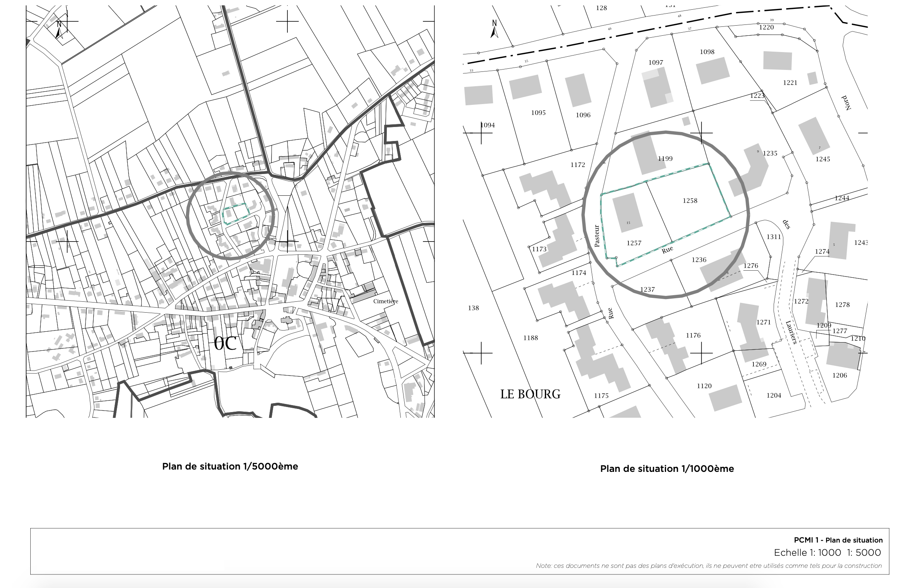The image size is (915, 588).
Task: Click the Pasteur street label beside parcel 1257
Action: pos(597,236)
